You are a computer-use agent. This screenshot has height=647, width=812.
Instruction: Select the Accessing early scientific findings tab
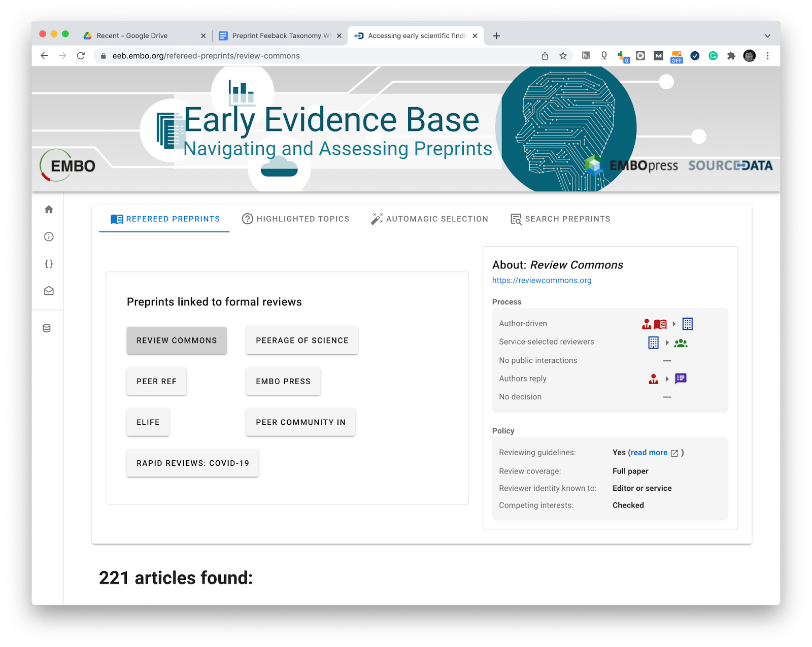pos(416,36)
